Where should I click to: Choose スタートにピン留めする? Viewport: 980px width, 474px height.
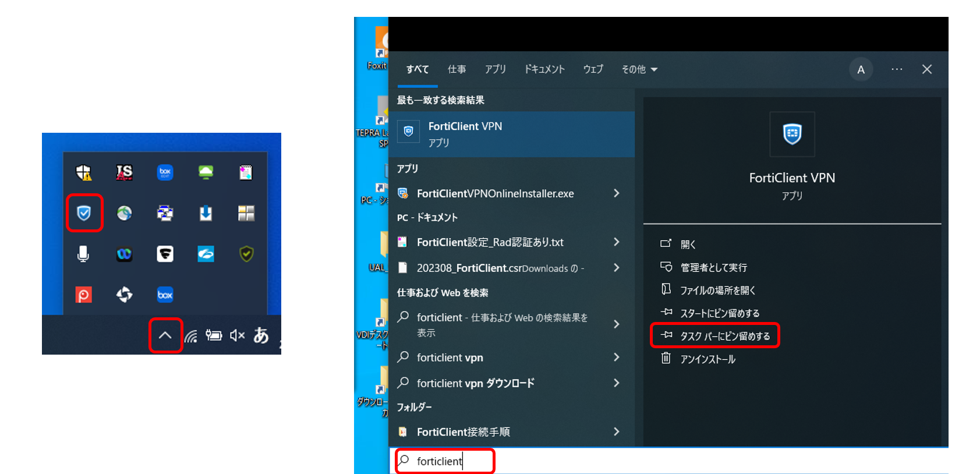(x=710, y=313)
